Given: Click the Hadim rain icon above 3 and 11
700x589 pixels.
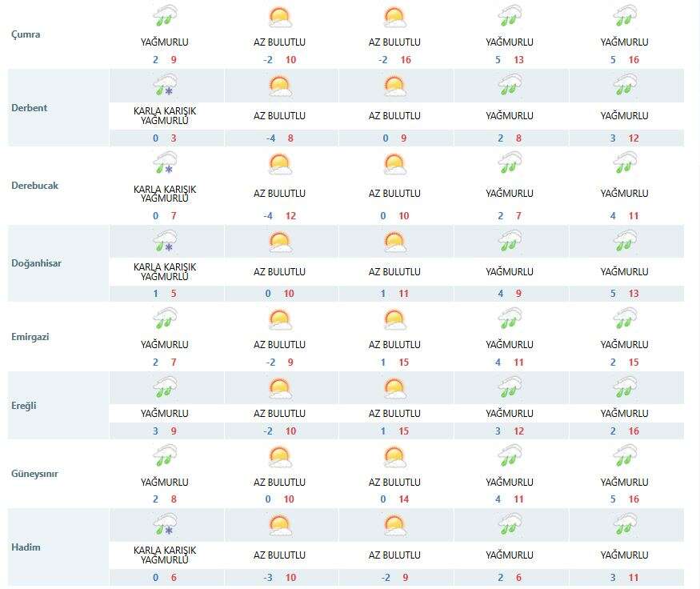Looking at the screenshot, I should point(625,526).
